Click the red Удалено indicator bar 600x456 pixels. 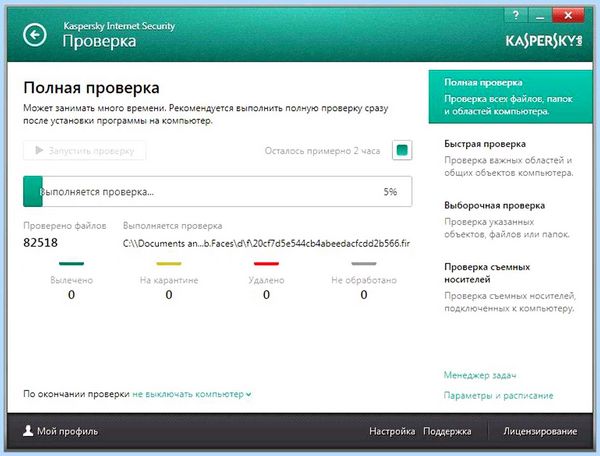point(266,263)
